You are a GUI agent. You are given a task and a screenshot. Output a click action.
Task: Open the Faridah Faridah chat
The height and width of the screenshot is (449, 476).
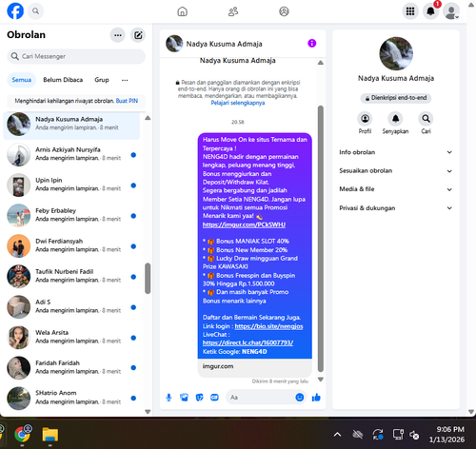tap(71, 367)
